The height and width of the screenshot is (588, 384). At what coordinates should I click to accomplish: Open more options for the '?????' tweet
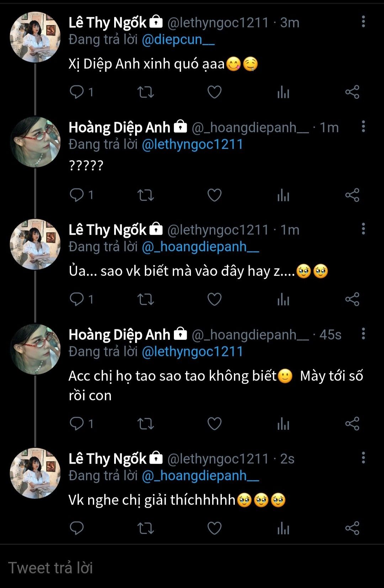click(363, 127)
